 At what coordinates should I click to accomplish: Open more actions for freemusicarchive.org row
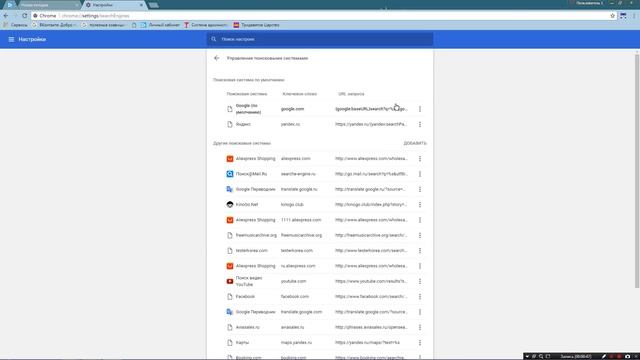click(420, 235)
